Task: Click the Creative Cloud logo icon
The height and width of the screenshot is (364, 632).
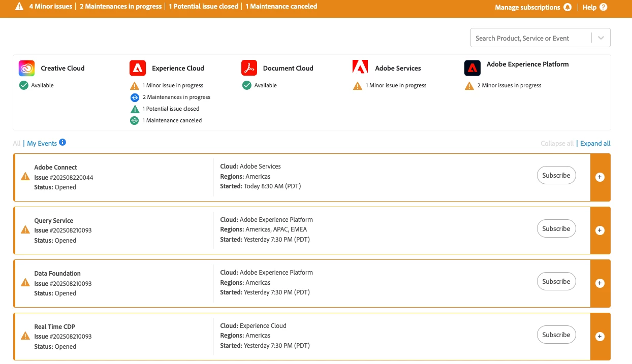Action: point(27,68)
